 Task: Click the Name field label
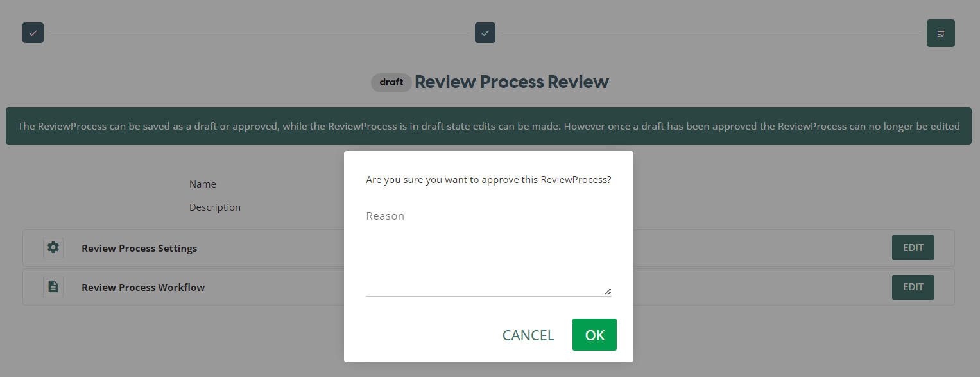[203, 184]
